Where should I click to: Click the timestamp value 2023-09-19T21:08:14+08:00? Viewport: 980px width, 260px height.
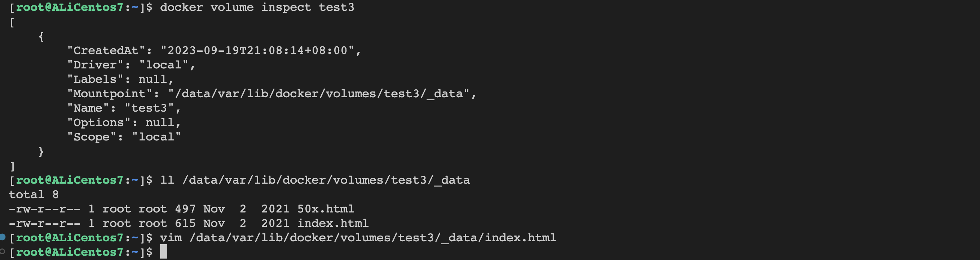257,50
